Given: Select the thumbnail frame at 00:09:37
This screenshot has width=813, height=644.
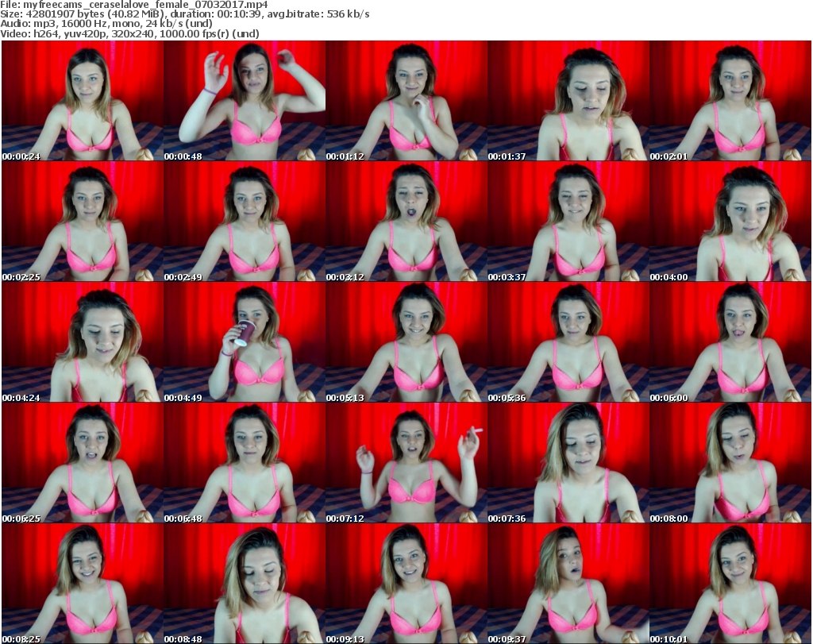Looking at the screenshot, I should pyautogui.click(x=568, y=584).
